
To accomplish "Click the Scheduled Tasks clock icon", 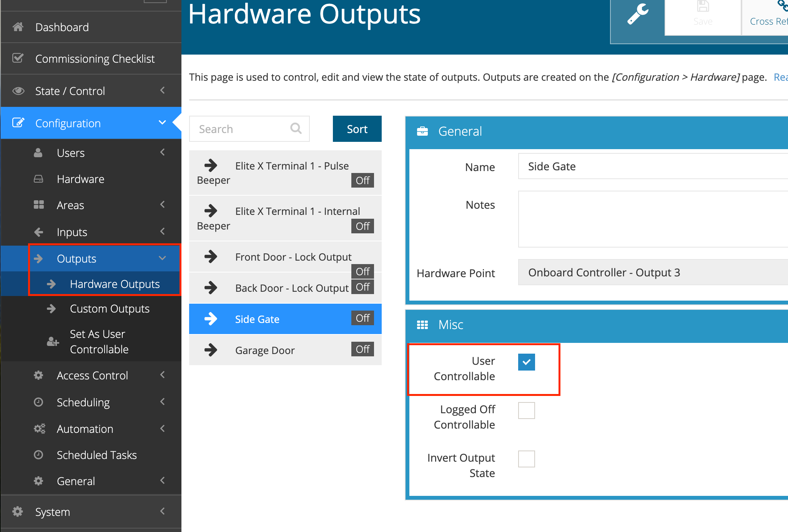I will (38, 455).
